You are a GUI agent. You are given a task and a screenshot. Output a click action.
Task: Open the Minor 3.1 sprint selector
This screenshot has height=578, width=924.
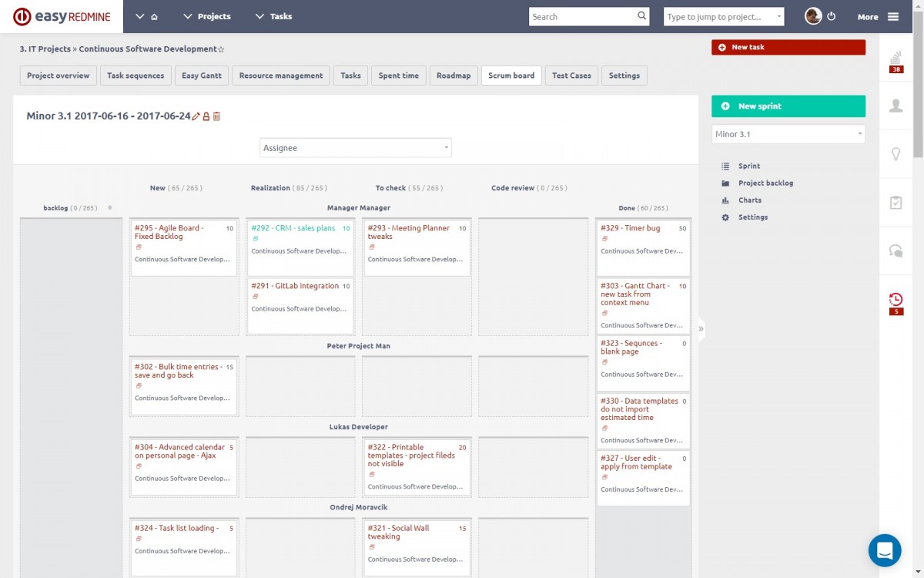click(788, 134)
